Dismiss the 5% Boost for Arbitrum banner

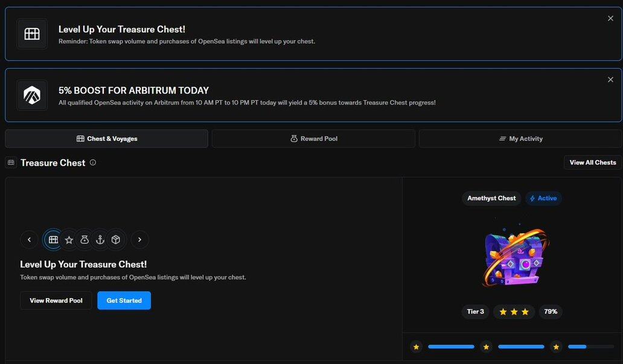[610, 80]
